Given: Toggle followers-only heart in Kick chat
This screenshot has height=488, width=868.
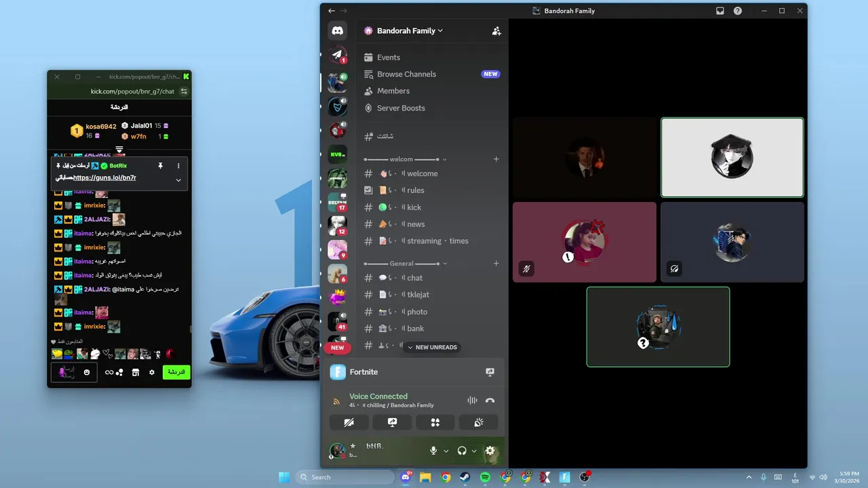Looking at the screenshot, I should point(54,342).
